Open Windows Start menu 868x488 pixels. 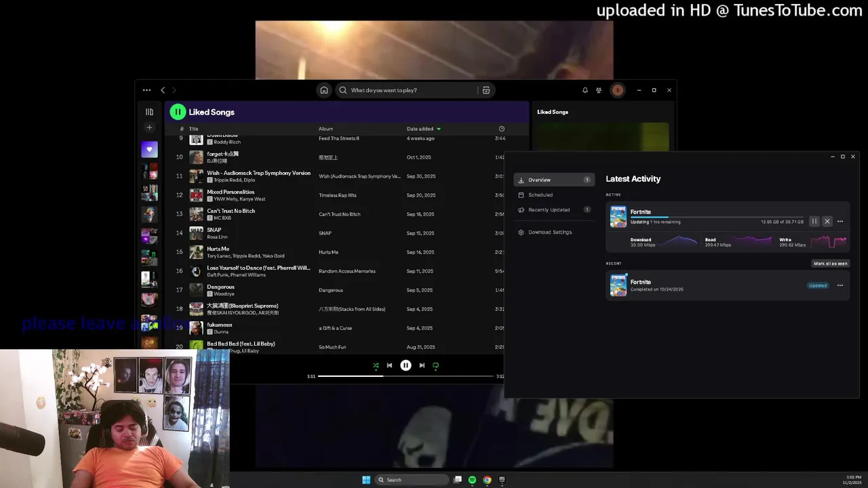click(x=366, y=480)
